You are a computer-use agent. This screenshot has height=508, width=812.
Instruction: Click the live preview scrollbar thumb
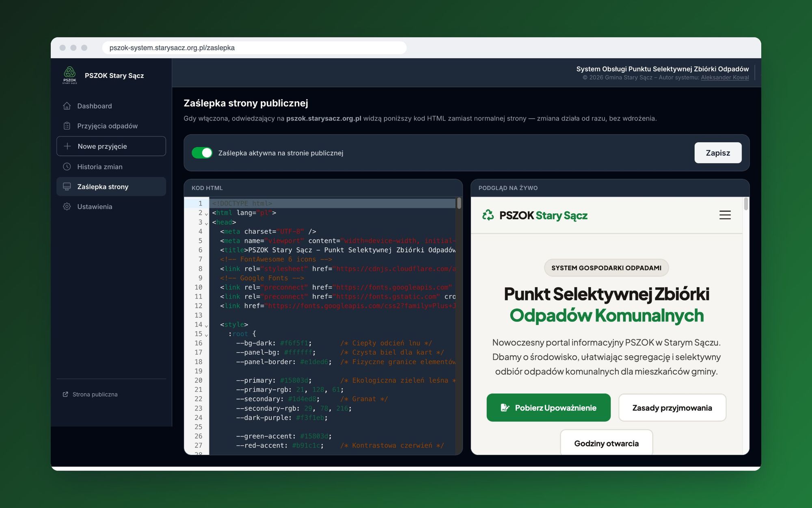click(x=746, y=204)
